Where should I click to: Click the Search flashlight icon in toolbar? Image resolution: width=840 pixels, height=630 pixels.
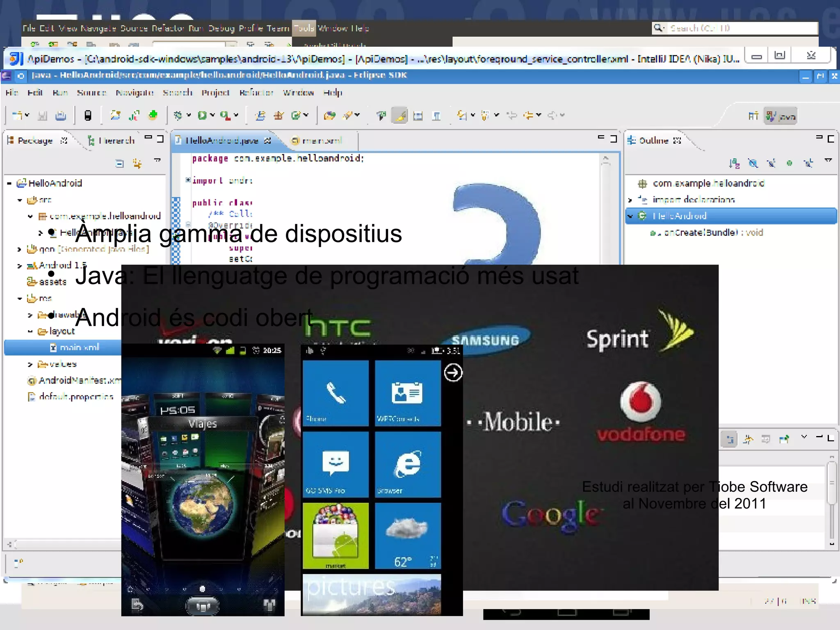pyautogui.click(x=348, y=116)
